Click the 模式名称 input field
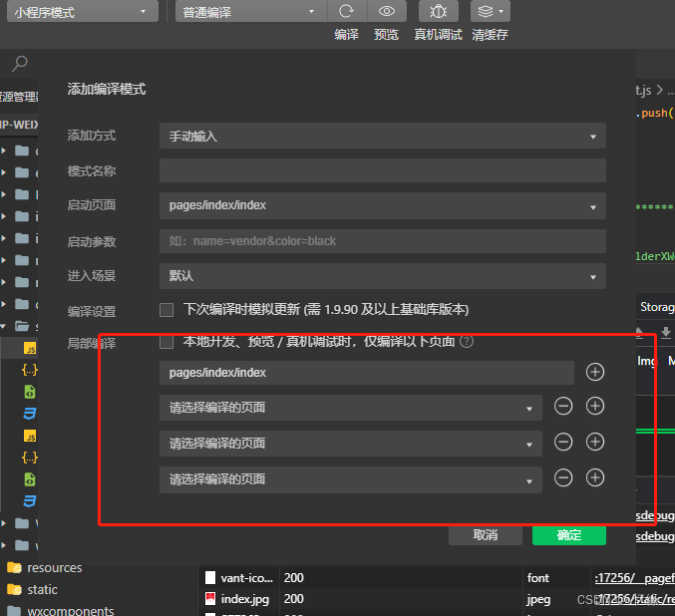The image size is (675, 616). click(x=382, y=170)
